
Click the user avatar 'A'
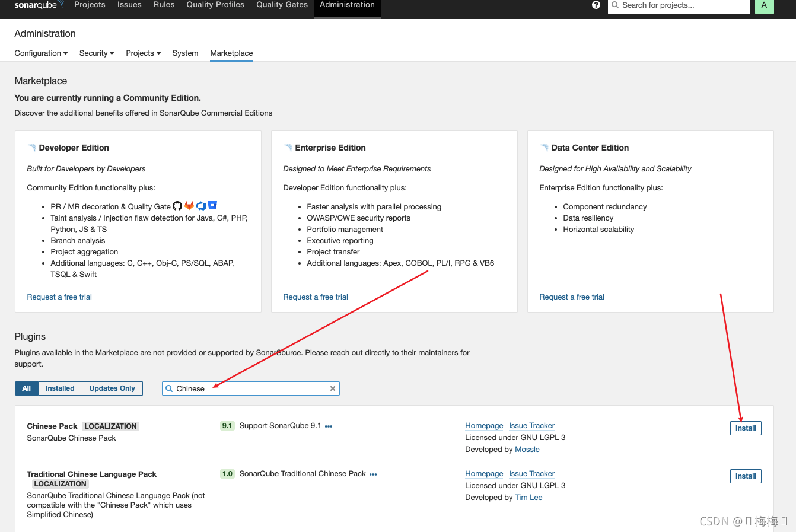click(x=764, y=5)
